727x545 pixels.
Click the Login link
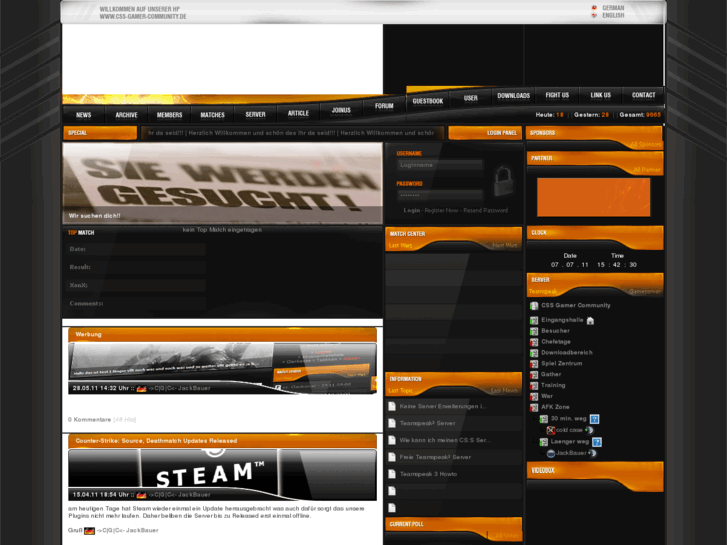(x=411, y=211)
